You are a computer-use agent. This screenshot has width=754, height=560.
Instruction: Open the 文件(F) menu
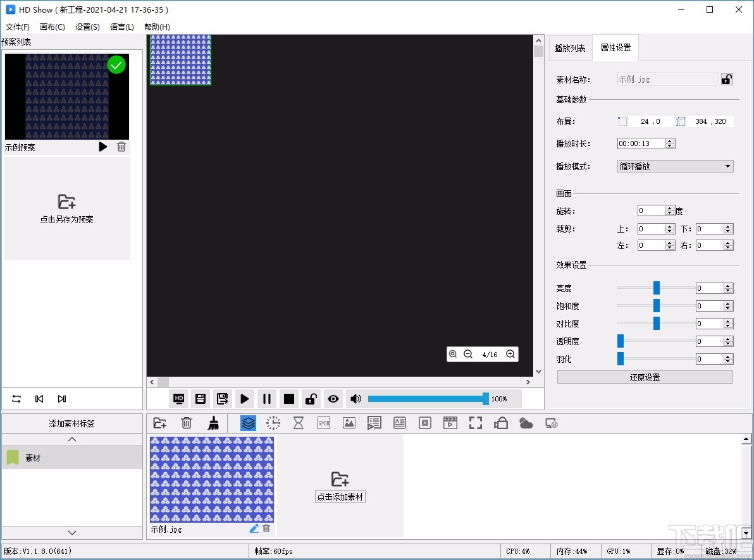[18, 27]
